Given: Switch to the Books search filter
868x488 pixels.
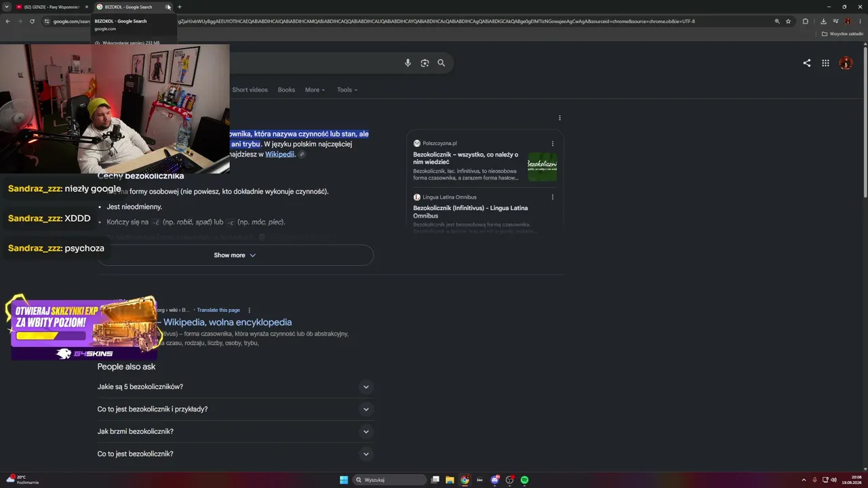Looking at the screenshot, I should (x=286, y=89).
